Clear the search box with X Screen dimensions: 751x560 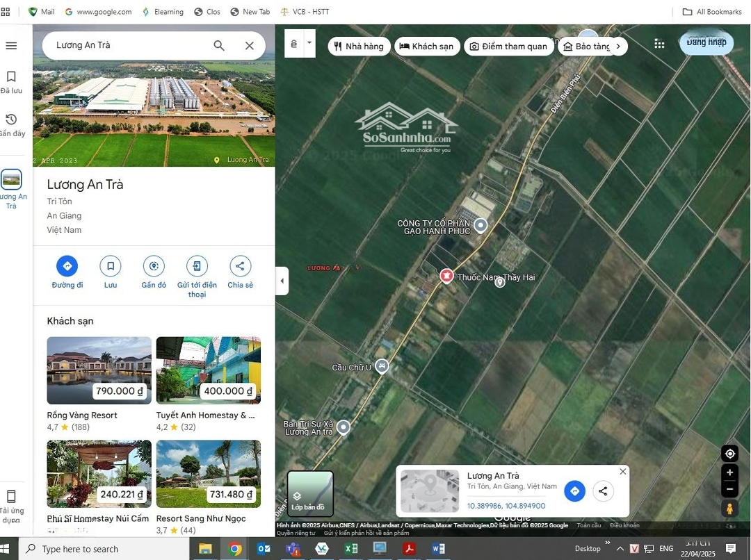249,46
